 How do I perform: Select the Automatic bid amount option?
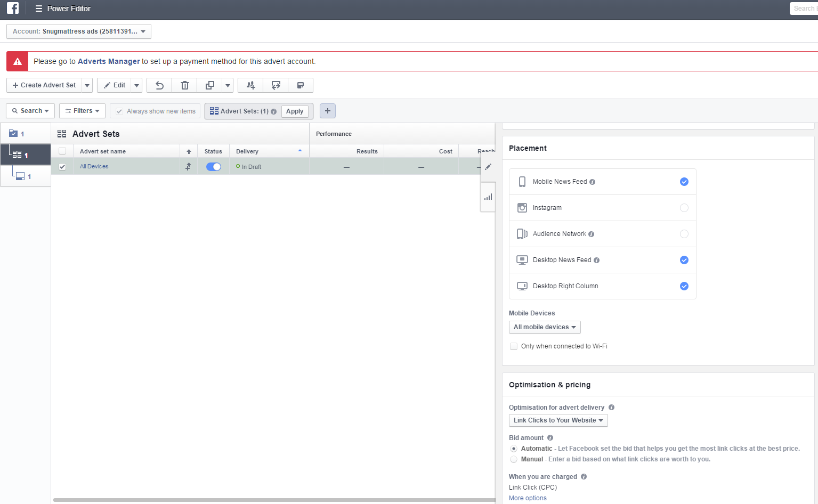pos(514,449)
